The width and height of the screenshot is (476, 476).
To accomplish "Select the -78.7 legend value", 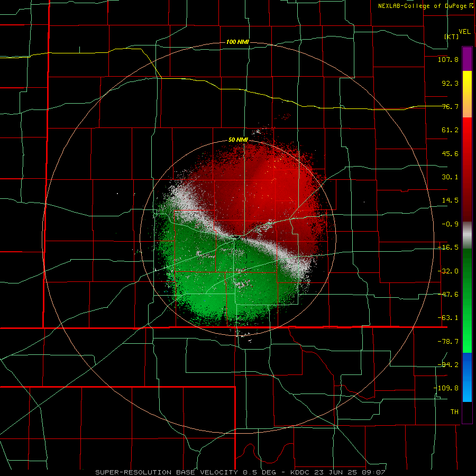I will [x=448, y=342].
